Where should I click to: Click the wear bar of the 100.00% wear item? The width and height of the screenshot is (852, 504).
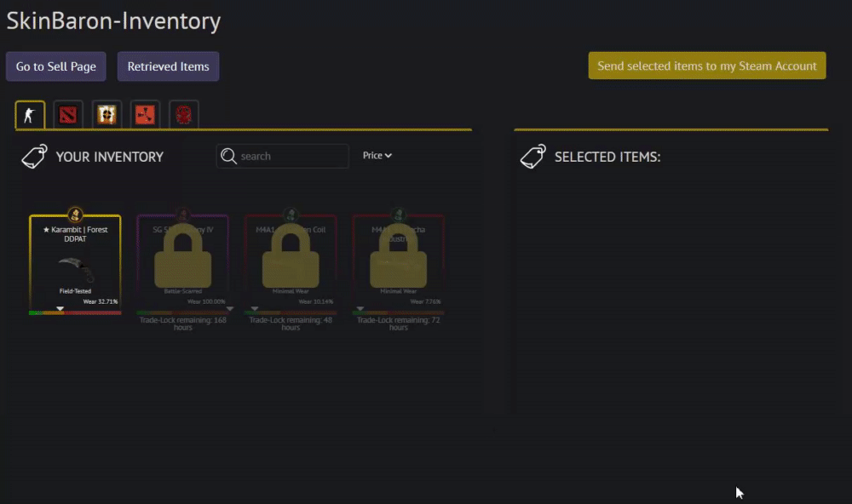pos(182,312)
